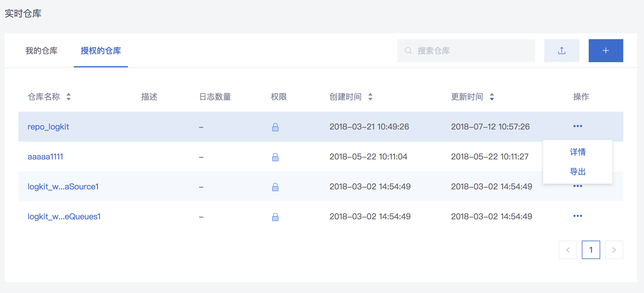The height and width of the screenshot is (293, 644).
Task: Go to the next page arrow
Action: click(614, 250)
